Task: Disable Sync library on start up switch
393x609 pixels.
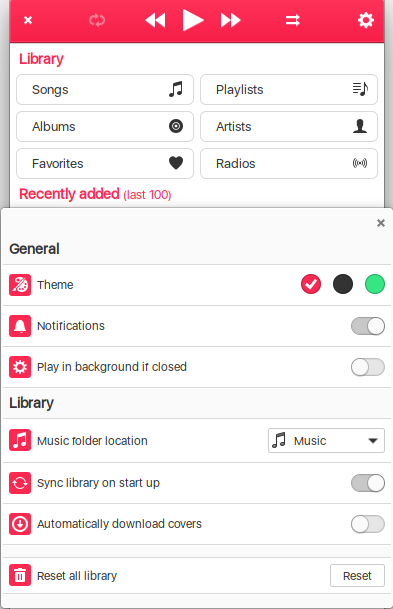Action: [368, 483]
